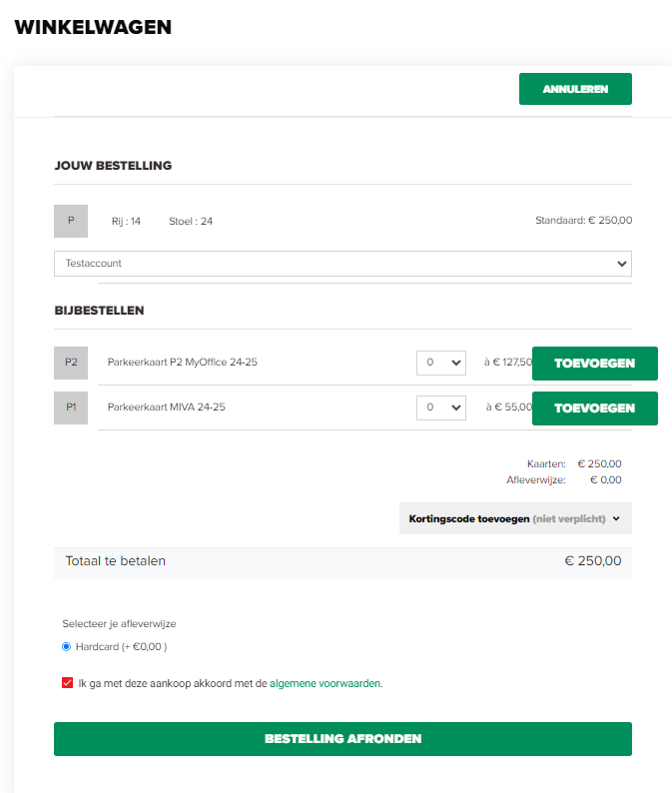This screenshot has height=793, width=672.
Task: Click the Hardcard (+ €0,00) label text
Action: tap(122, 646)
